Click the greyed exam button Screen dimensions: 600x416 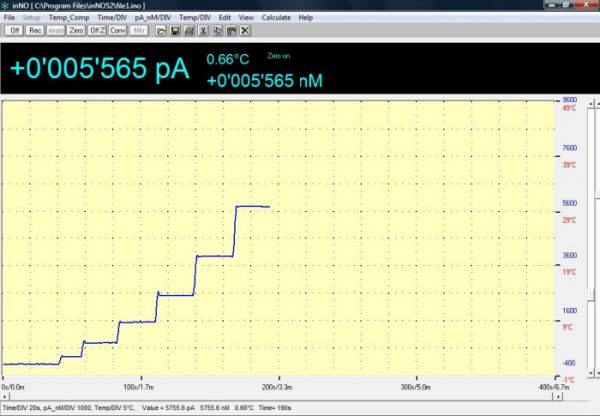pos(55,31)
